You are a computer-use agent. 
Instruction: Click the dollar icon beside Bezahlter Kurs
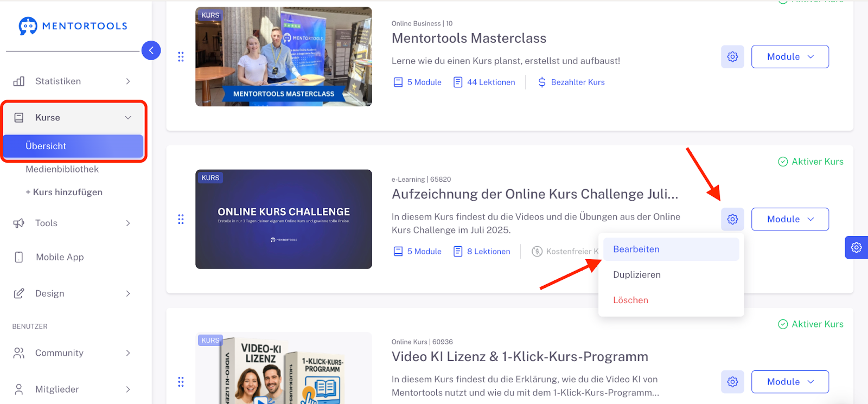[x=542, y=82]
